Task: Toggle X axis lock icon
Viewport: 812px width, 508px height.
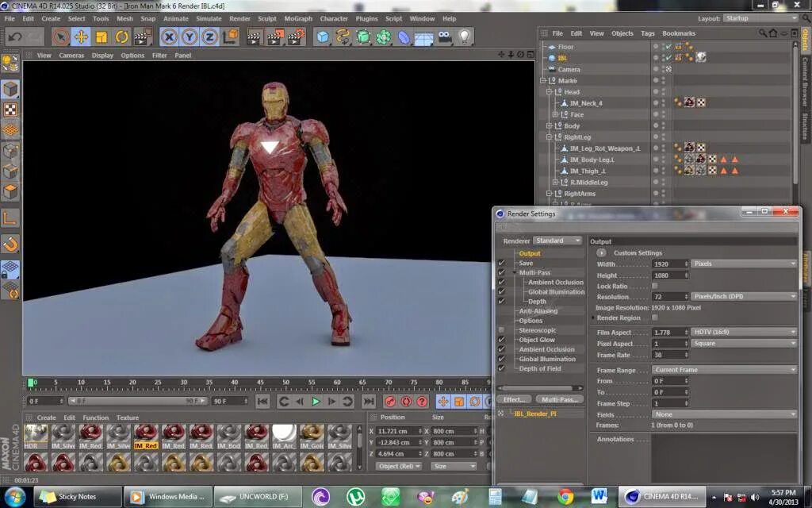Action: pyautogui.click(x=169, y=37)
